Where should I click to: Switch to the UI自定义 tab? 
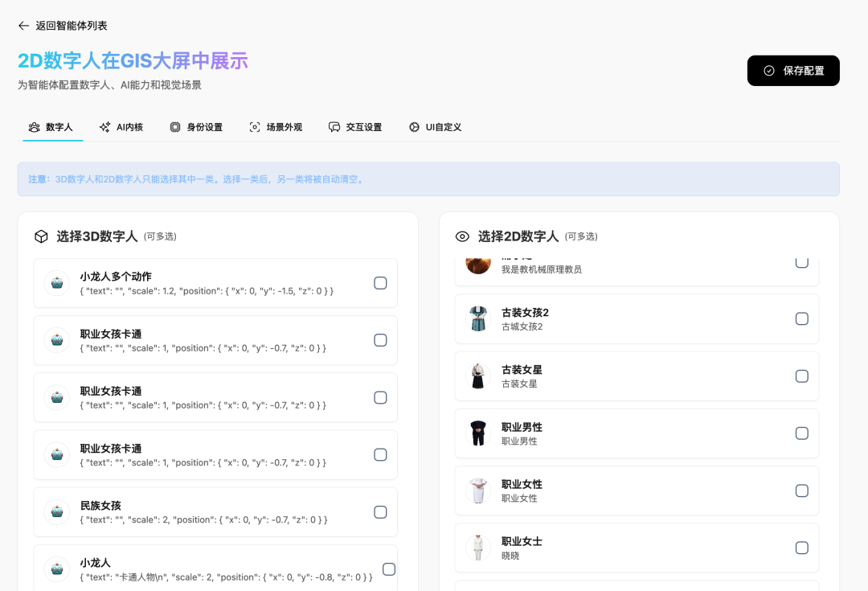coord(435,127)
